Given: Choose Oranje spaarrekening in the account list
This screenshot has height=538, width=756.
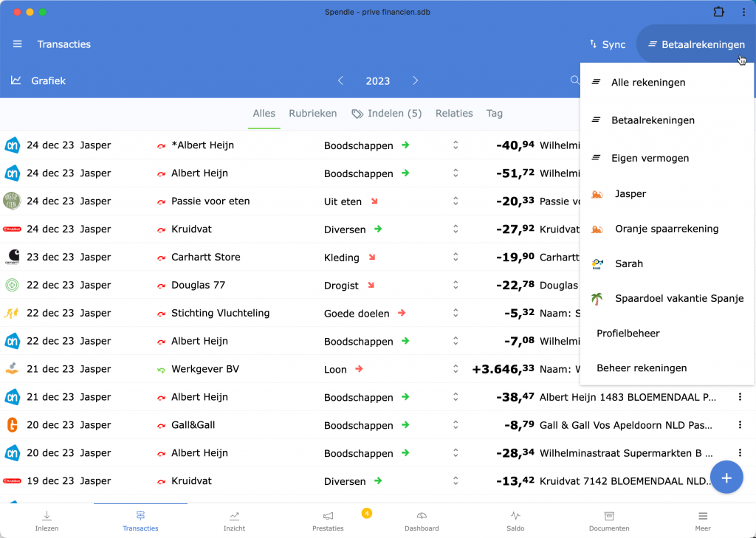Looking at the screenshot, I should pyautogui.click(x=666, y=229).
